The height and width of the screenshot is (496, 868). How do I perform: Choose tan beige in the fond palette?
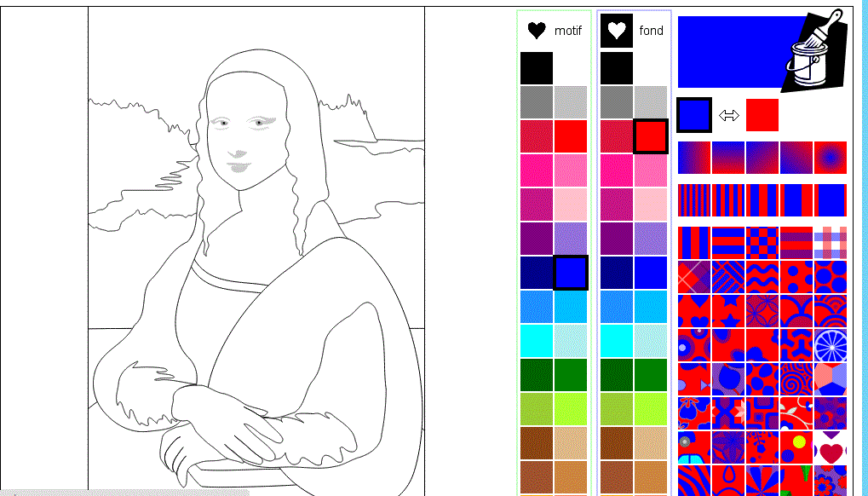(x=651, y=443)
